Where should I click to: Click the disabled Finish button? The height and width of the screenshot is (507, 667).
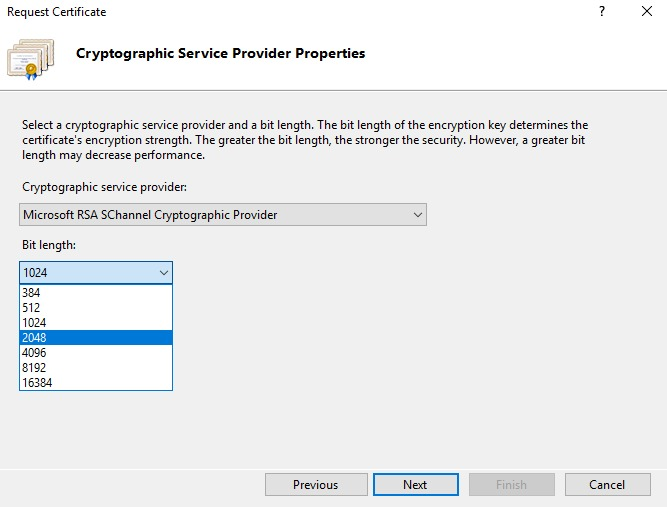511,484
